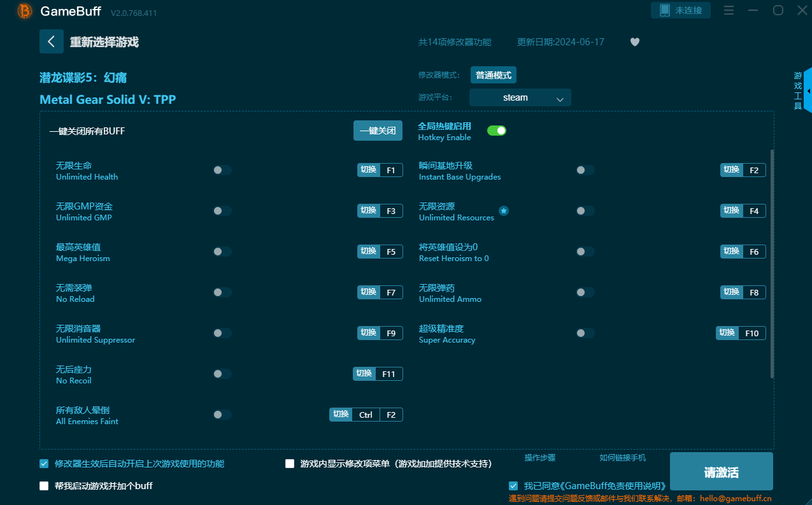Viewport: 812px width, 505px height.
Task: Open the 如何链接手机 link
Action: pyautogui.click(x=623, y=458)
